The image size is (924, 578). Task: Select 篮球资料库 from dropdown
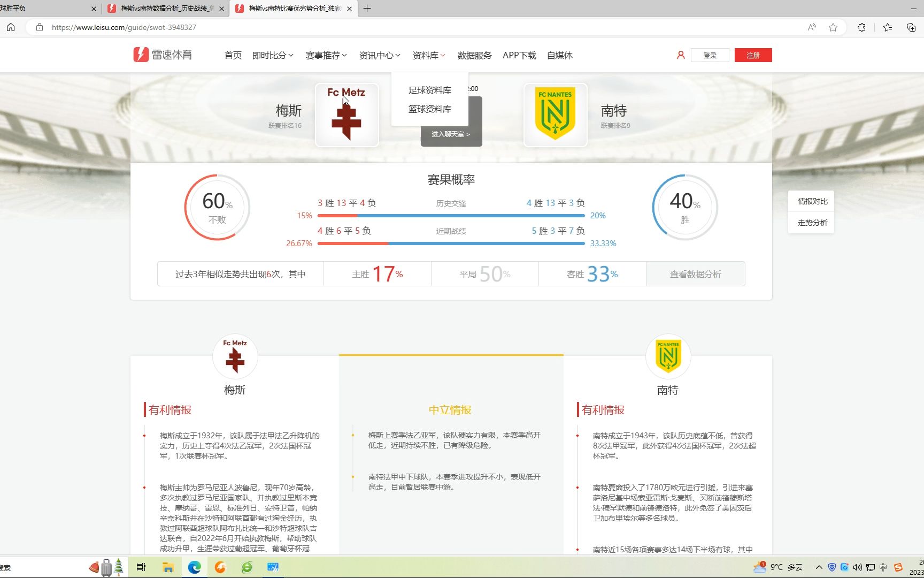[x=430, y=109]
